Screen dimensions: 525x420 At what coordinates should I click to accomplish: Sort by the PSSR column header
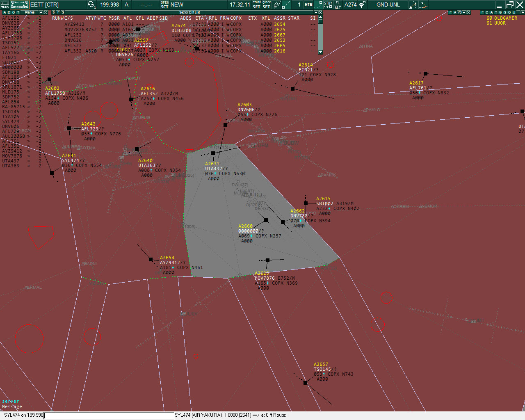coord(114,18)
